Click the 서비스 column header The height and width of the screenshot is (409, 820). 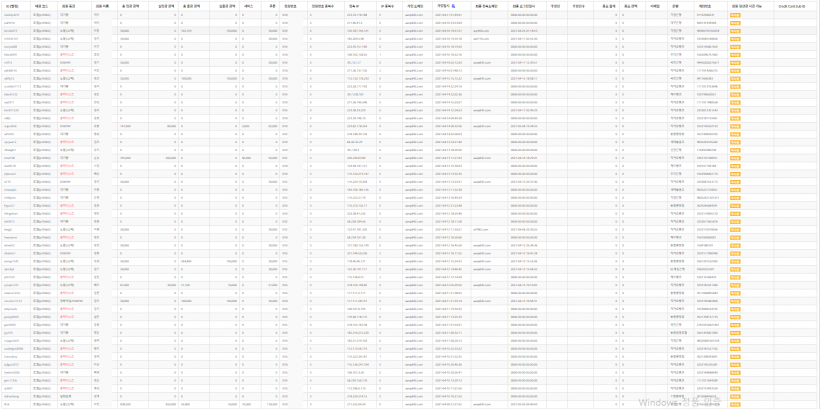pos(248,5)
